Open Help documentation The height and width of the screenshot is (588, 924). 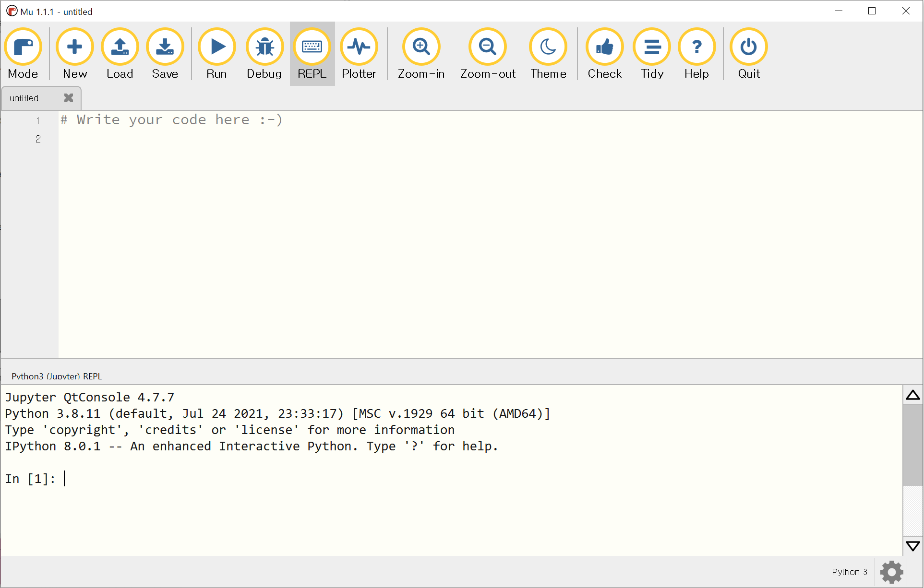pos(697,47)
